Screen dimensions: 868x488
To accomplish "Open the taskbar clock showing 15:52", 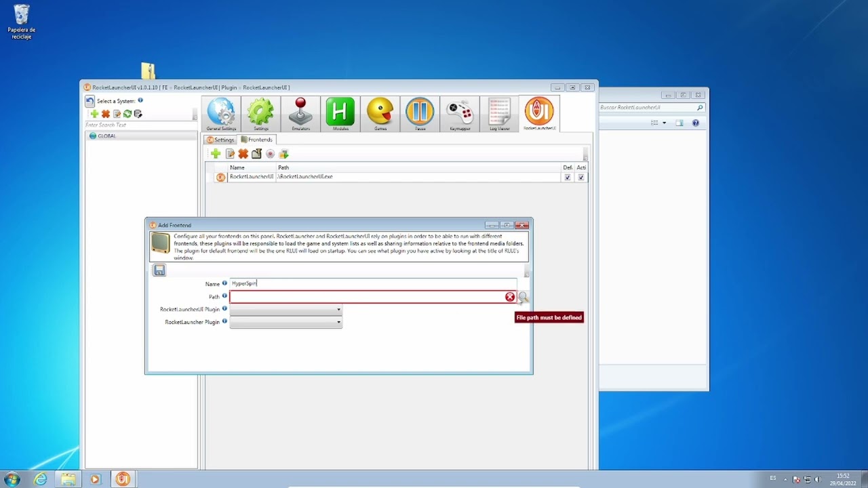I will click(843, 479).
